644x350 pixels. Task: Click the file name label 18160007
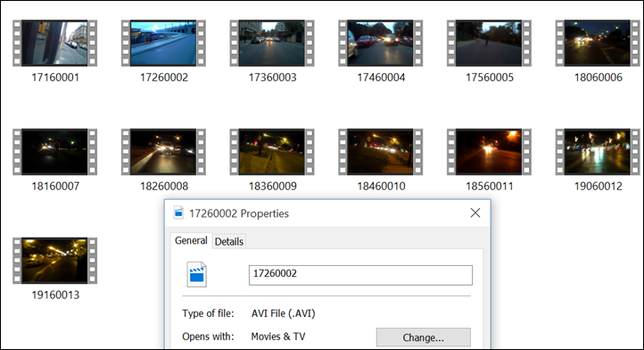[55, 186]
